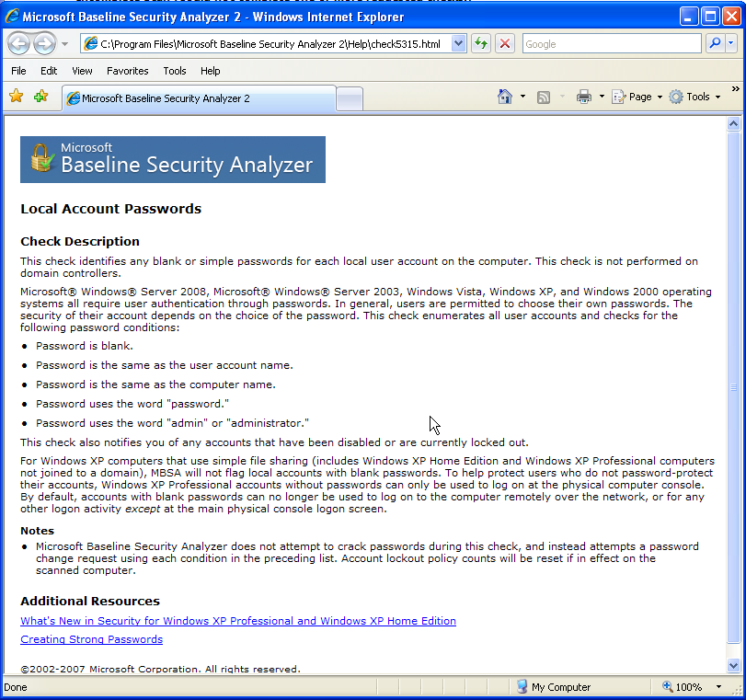Image resolution: width=746 pixels, height=700 pixels.
Task: Click the Check Description heading
Action: click(80, 241)
